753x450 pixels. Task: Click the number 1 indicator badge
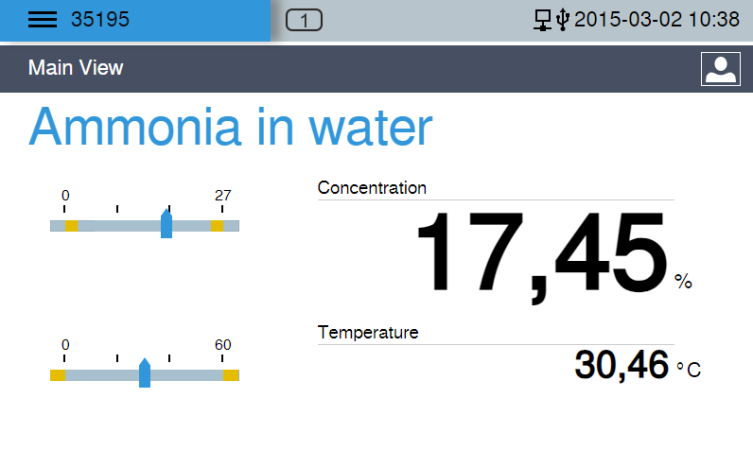[304, 20]
